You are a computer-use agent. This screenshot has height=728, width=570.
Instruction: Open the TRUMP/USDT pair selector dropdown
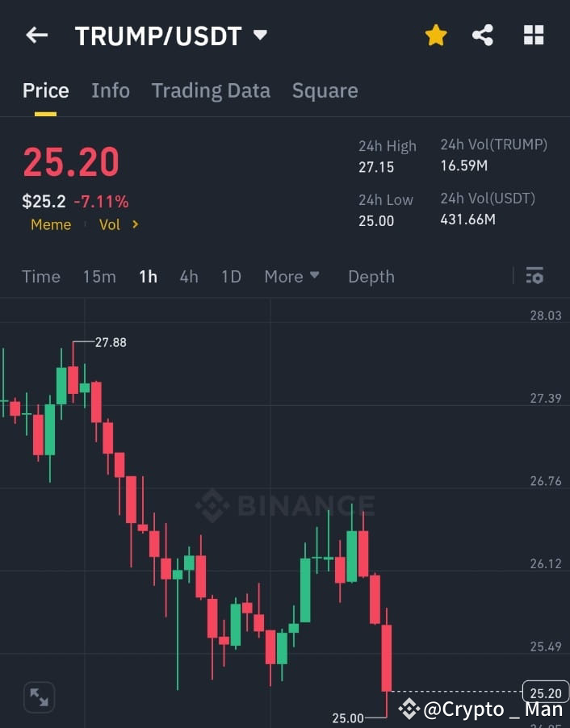[x=169, y=35]
